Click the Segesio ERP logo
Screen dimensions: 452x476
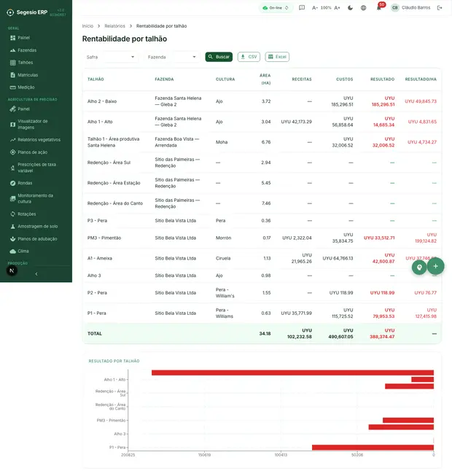pos(27,12)
